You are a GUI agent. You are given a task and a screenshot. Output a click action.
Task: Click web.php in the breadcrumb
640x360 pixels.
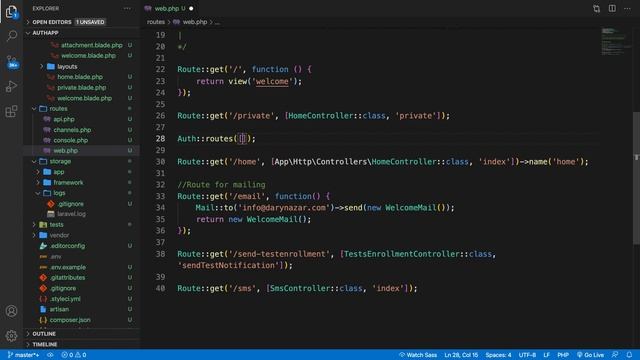pos(195,22)
